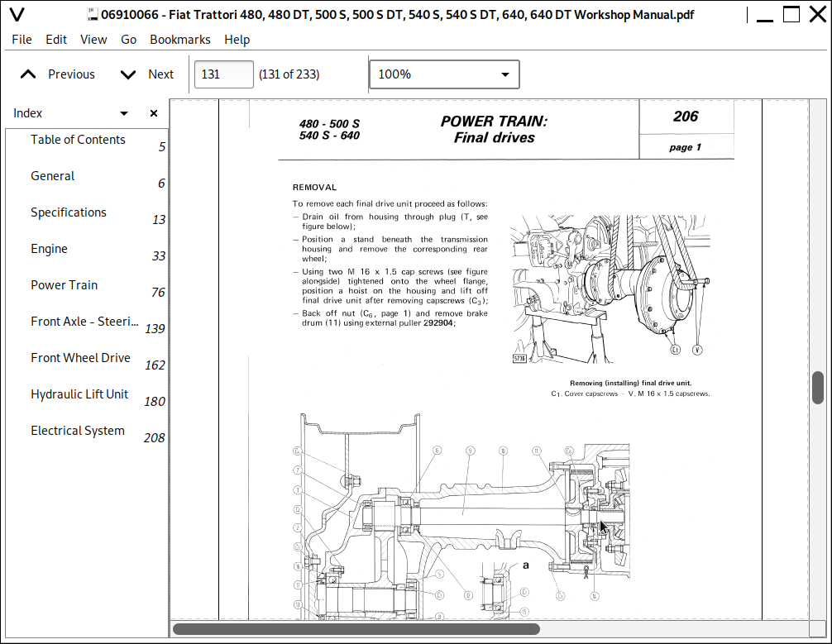Open the View menu

(93, 39)
